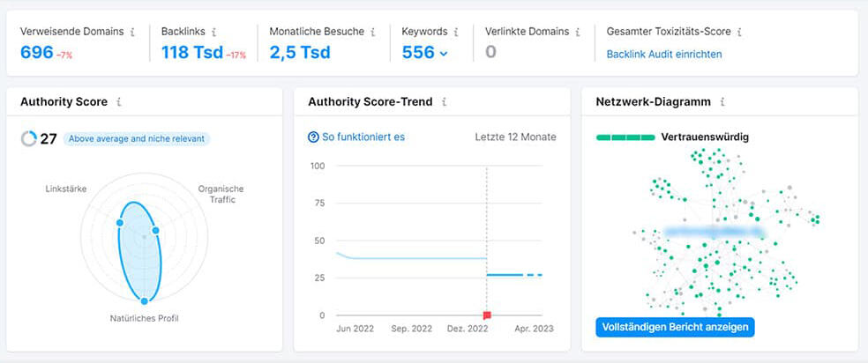The height and width of the screenshot is (363, 868).
Task: Click the red flag marker on trend chart
Action: pos(487,315)
